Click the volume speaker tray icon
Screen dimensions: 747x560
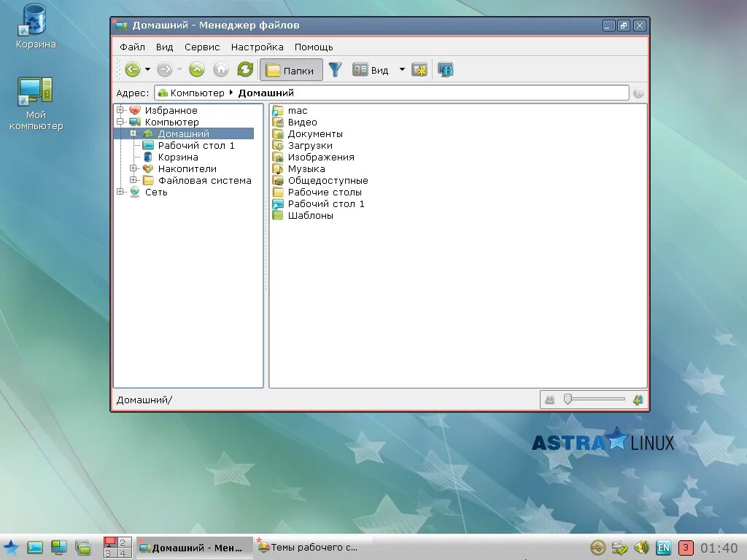[642, 548]
